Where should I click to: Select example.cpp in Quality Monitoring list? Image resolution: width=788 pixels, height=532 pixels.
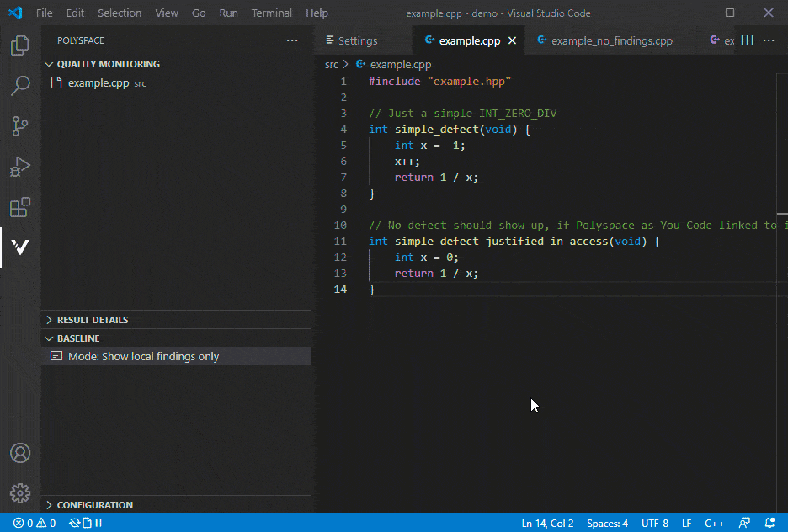[x=98, y=83]
